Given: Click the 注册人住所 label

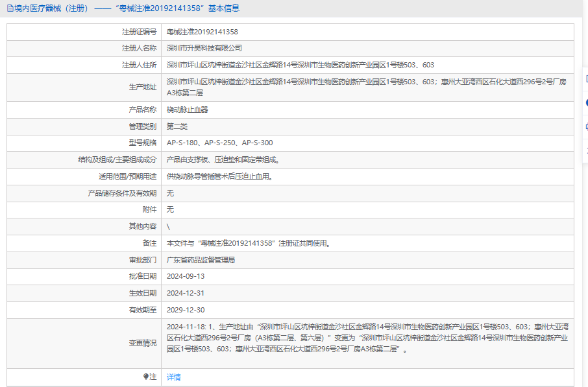Looking at the screenshot, I should click(x=139, y=65).
